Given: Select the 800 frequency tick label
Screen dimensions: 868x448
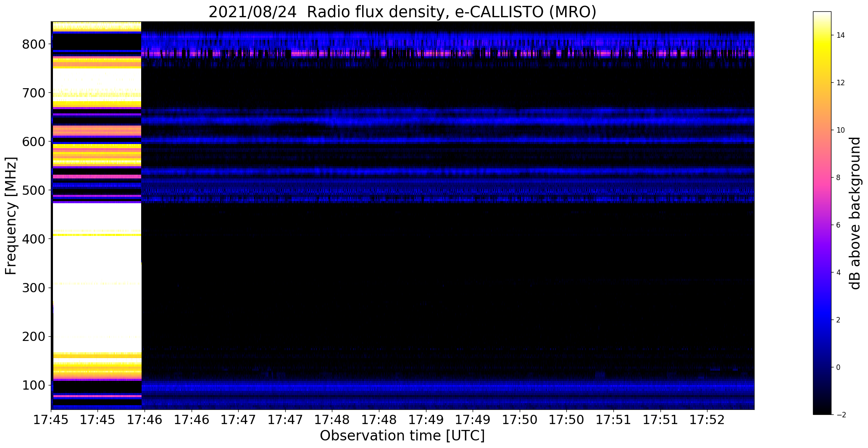Looking at the screenshot, I should pos(33,44).
